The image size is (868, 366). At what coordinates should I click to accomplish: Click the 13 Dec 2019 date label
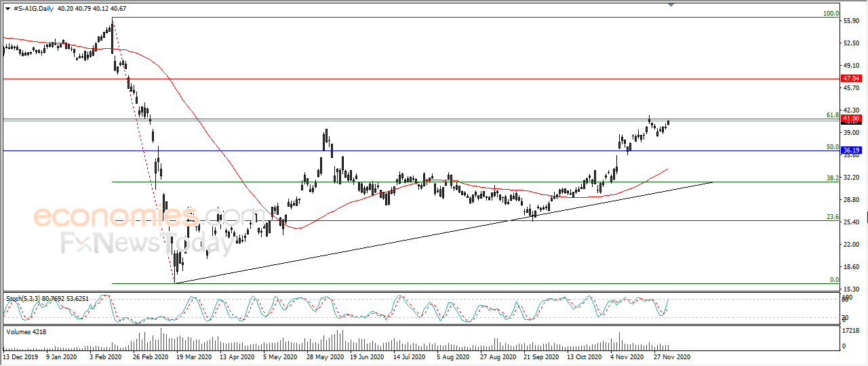pos(22,357)
